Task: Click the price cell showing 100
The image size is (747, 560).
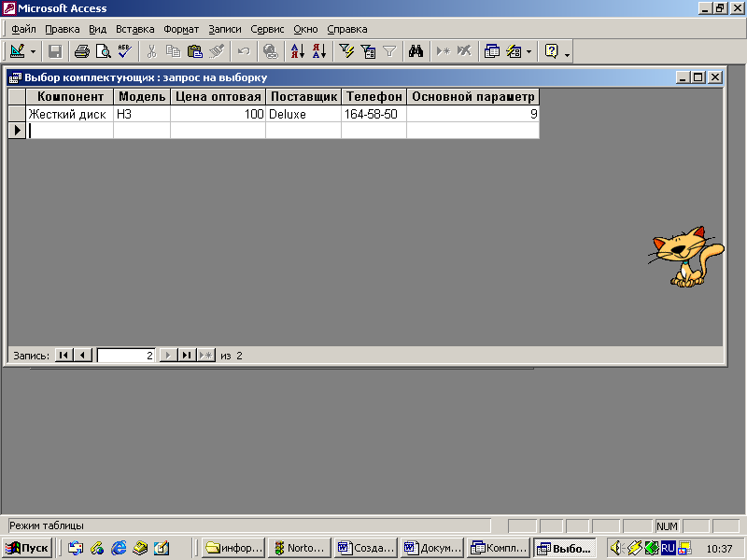Action: pyautogui.click(x=218, y=114)
